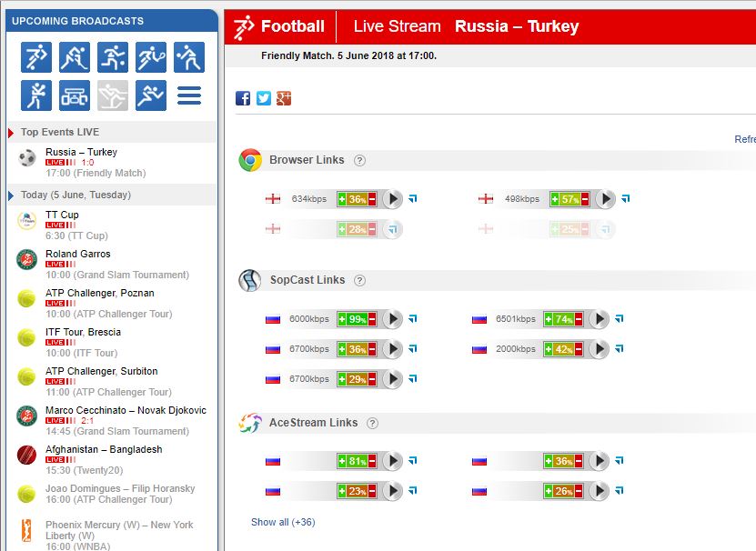Screen dimensions: 756x551
Task: Open 81% AceStream link in new window
Action: [413, 460]
